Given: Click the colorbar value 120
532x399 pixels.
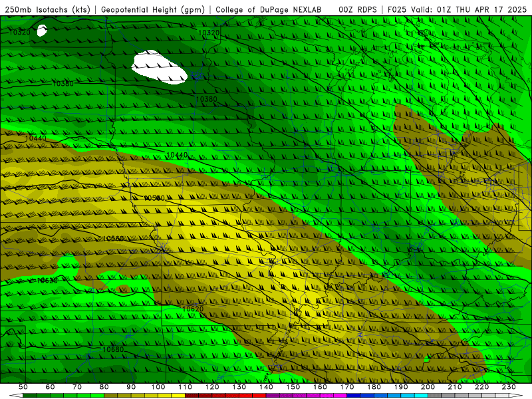Looking at the screenshot, I should click(212, 387).
